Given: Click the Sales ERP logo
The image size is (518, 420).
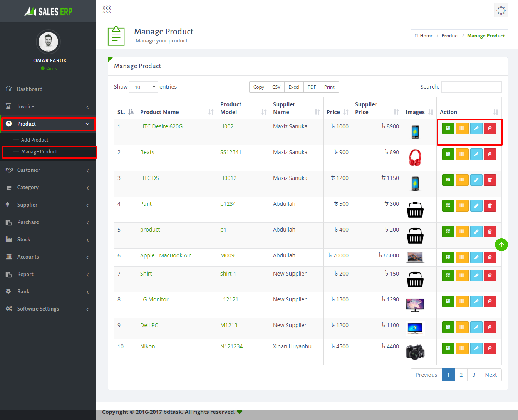Looking at the screenshot, I should pyautogui.click(x=48, y=11).
